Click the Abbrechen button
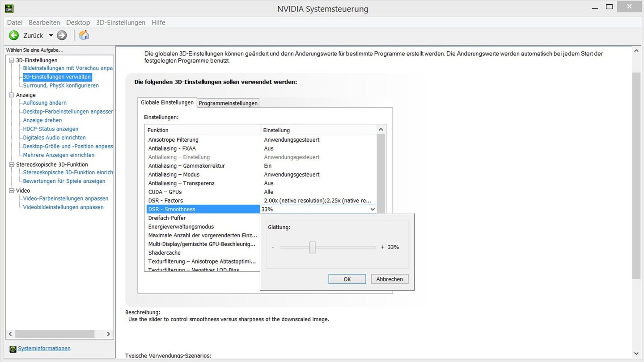This screenshot has width=644, height=362. click(390, 279)
